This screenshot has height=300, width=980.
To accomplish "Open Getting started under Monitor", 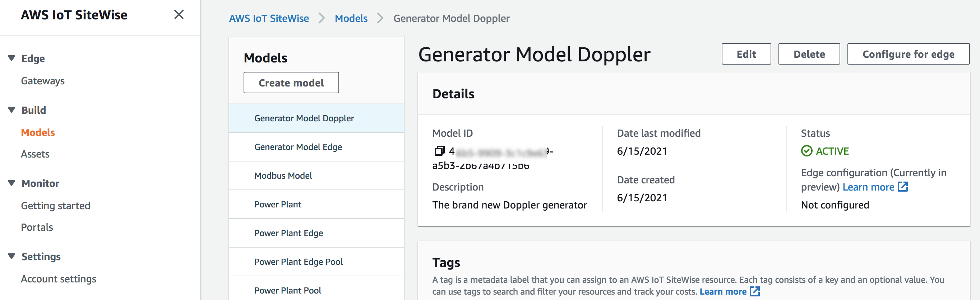I will 56,206.
